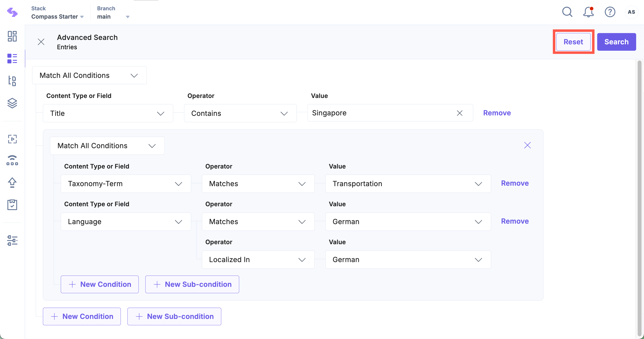Add New Sub-condition inside nested group
The width and height of the screenshot is (644, 339).
coord(192,284)
